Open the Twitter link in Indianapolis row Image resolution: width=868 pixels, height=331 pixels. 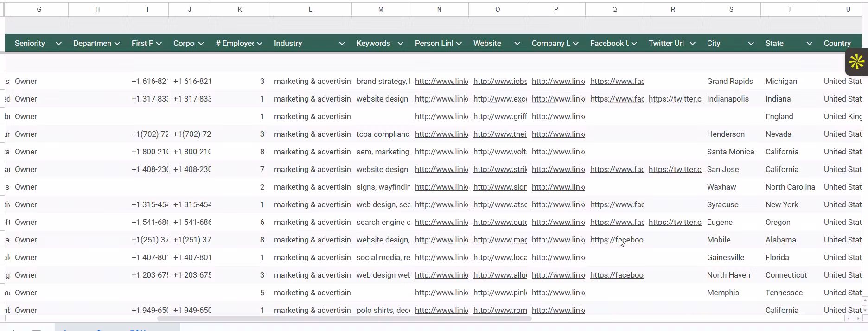[x=675, y=99]
